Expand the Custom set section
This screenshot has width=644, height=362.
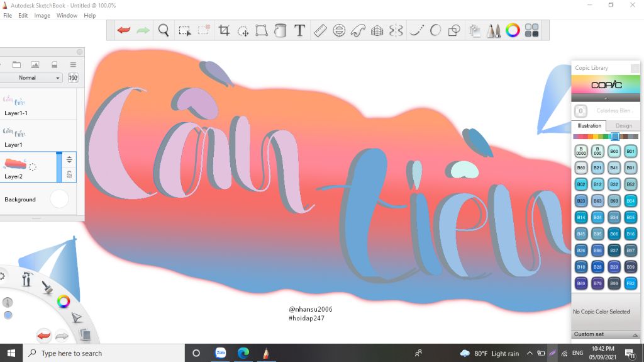click(x=606, y=334)
